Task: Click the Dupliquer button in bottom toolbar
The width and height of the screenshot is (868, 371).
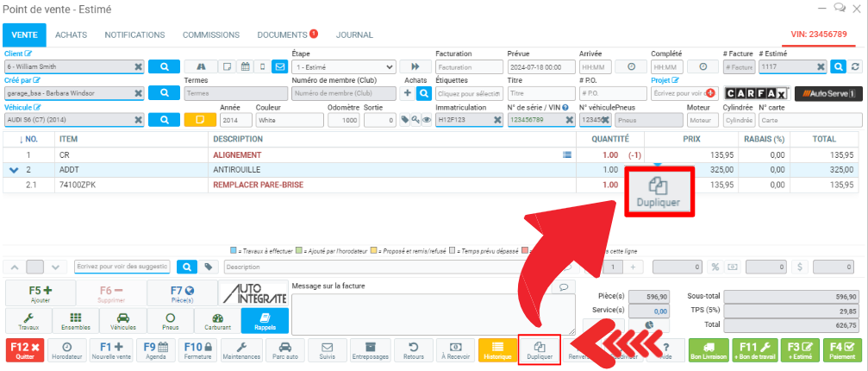Action: [x=540, y=350]
